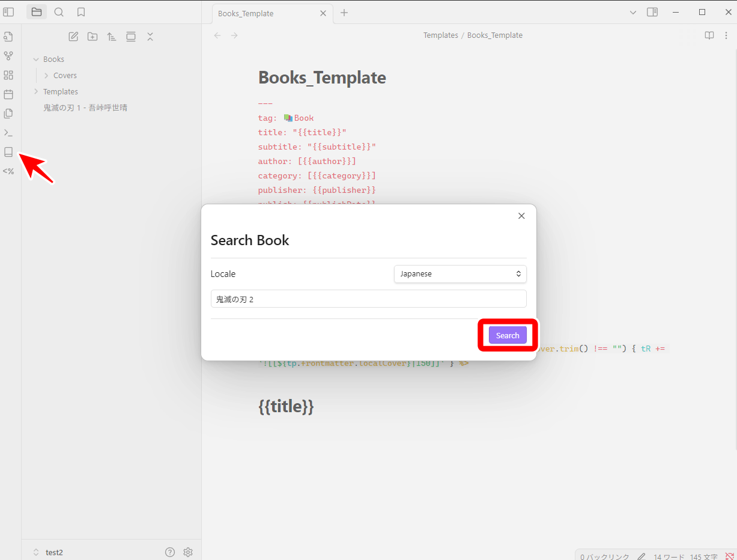The width and height of the screenshot is (737, 560).
Task: Create new canvas from the ribbon
Action: click(x=8, y=75)
